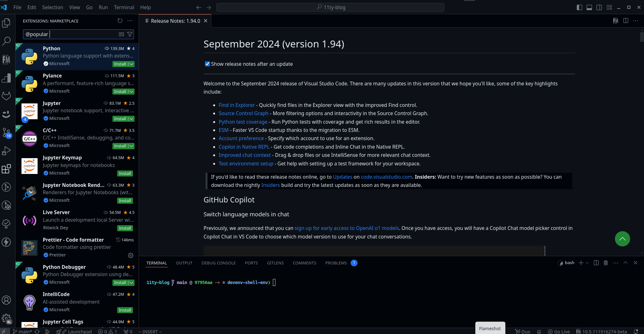Customize layout from the title bar

pos(609,7)
